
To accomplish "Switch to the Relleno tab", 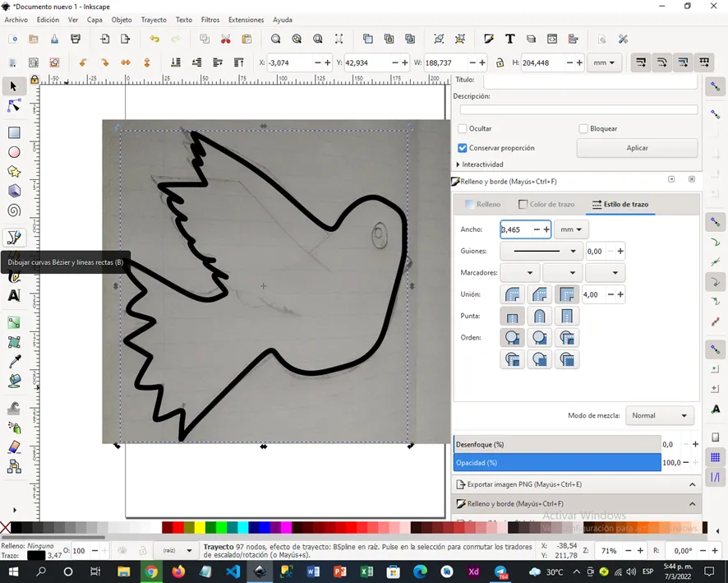I will [x=483, y=205].
